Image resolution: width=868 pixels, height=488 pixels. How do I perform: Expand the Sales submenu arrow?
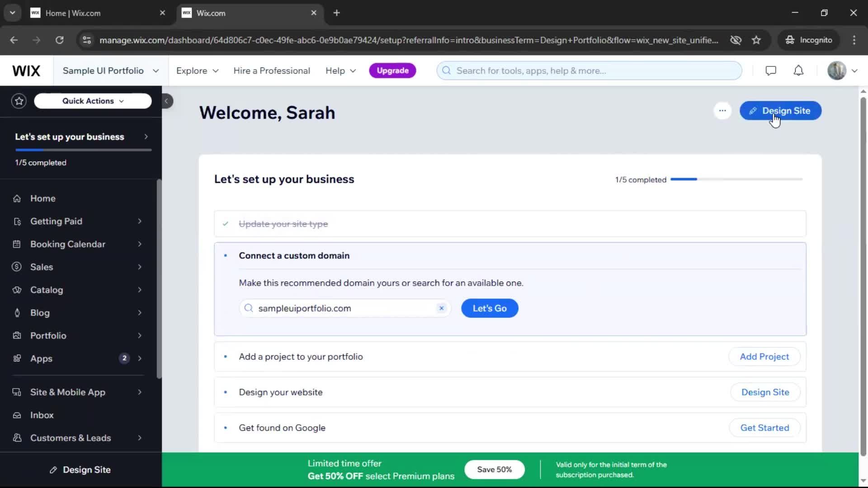[140, 267]
